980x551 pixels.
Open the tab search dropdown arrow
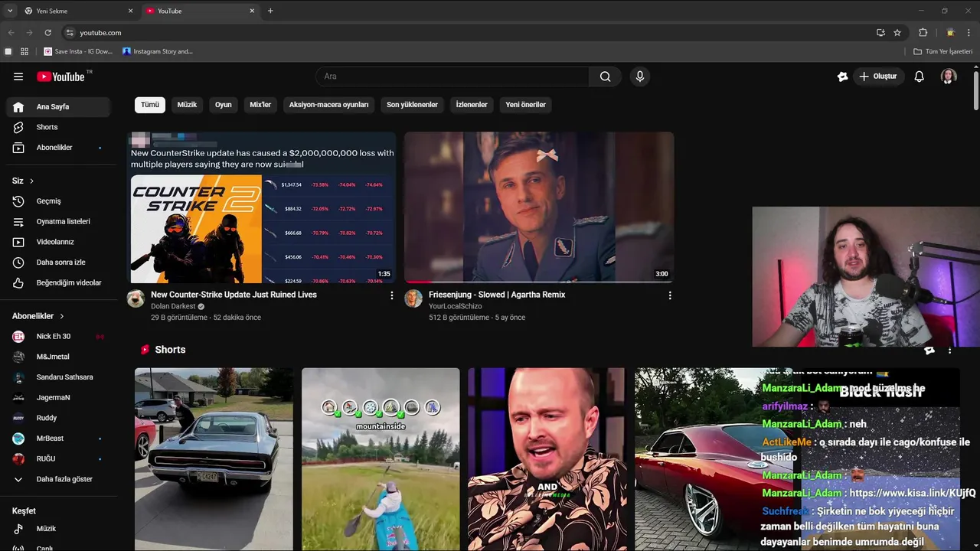coord(9,11)
